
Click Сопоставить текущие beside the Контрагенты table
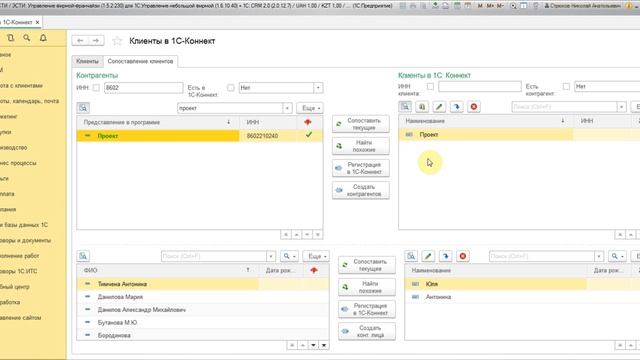(361, 124)
